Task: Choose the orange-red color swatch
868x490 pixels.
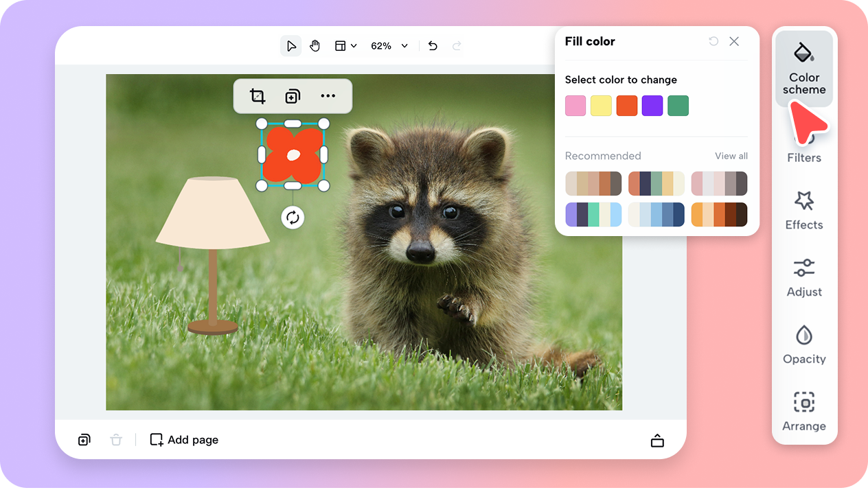Action: 627,106
